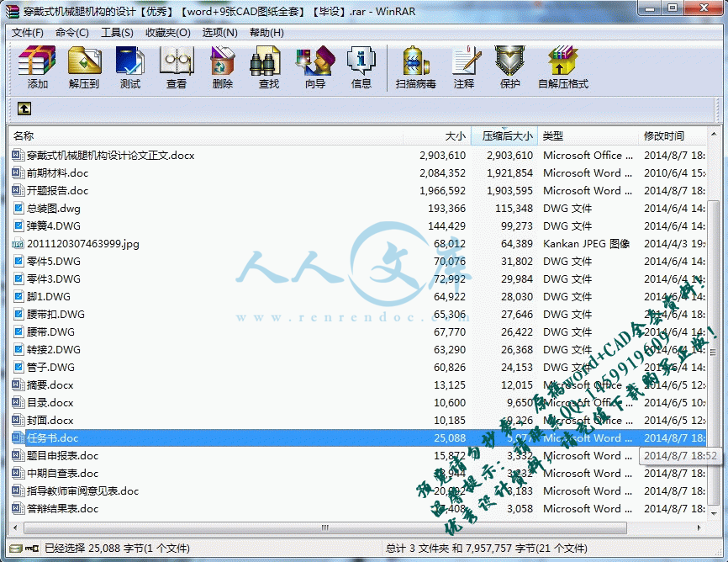Image resolution: width=728 pixels, height=562 pixels.
Task: Select the file 目录.docx
Action: [x=50, y=402]
